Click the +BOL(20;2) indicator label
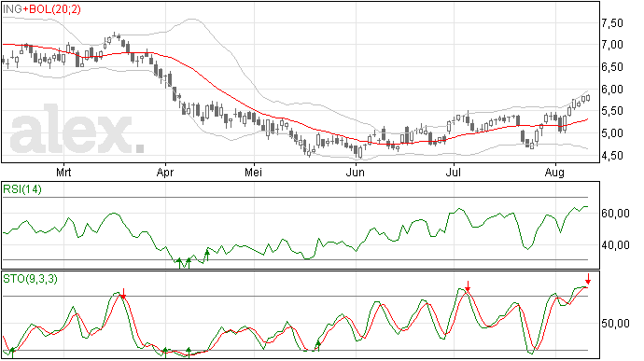Screen dimensions: 644x361 pos(52,9)
